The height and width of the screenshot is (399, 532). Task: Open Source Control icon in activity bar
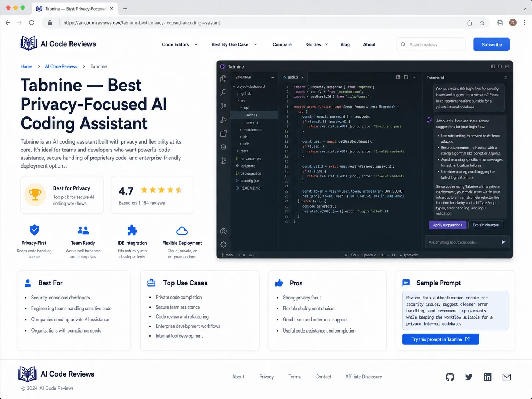223,106
